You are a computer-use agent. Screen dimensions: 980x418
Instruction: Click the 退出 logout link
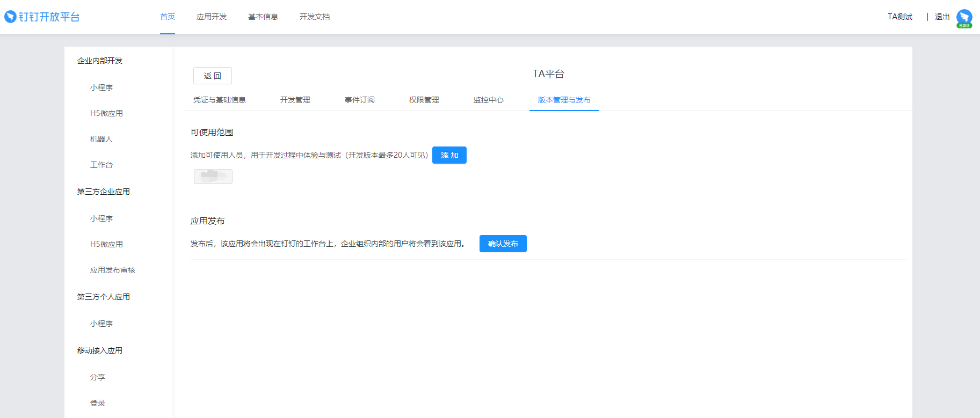[942, 17]
